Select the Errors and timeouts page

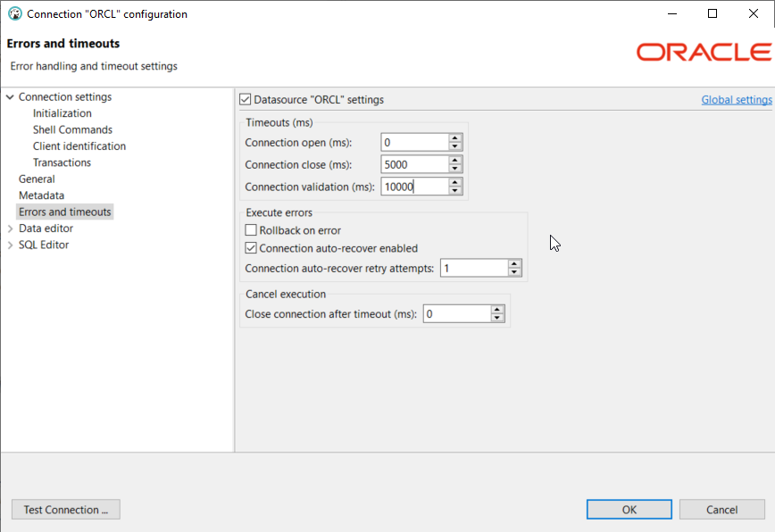pyautogui.click(x=64, y=211)
